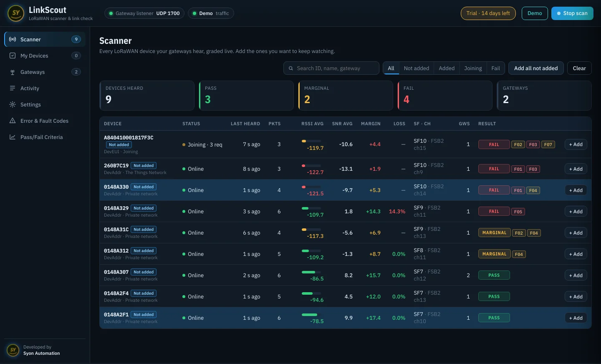Viewport: 601px width, 364px height.
Task: Click Add all not added button
Action: pos(536,68)
